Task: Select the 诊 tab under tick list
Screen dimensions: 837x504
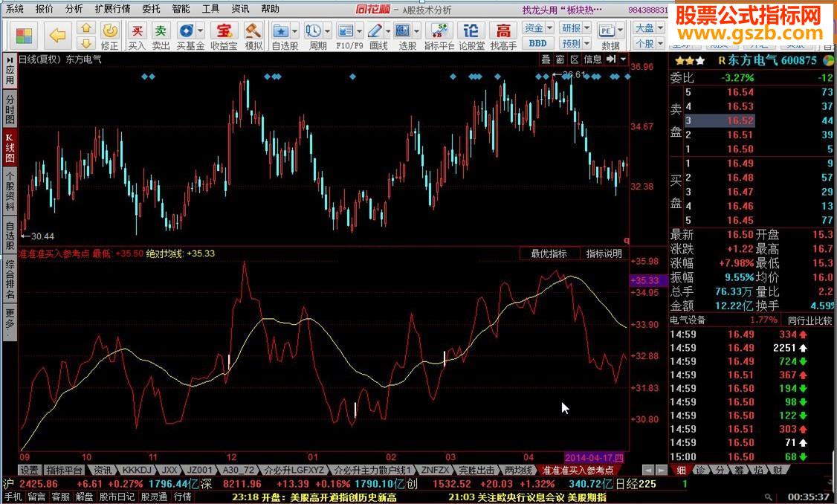Action: coord(701,470)
